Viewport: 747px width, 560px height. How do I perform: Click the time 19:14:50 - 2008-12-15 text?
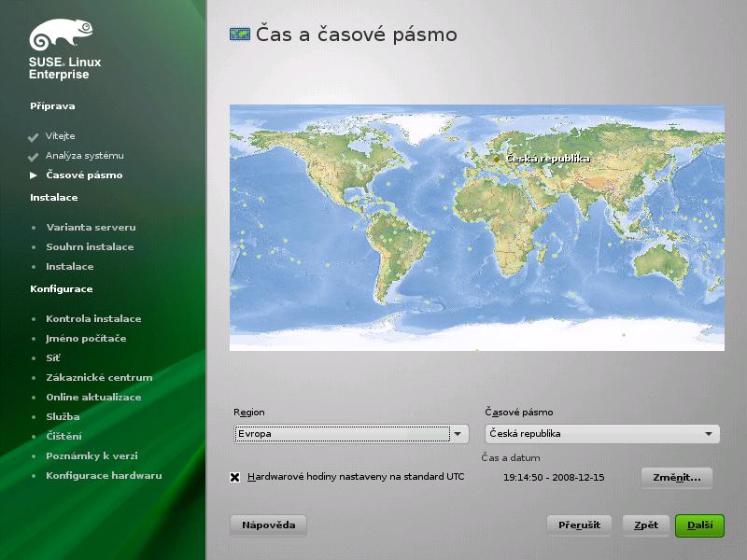coord(554,478)
